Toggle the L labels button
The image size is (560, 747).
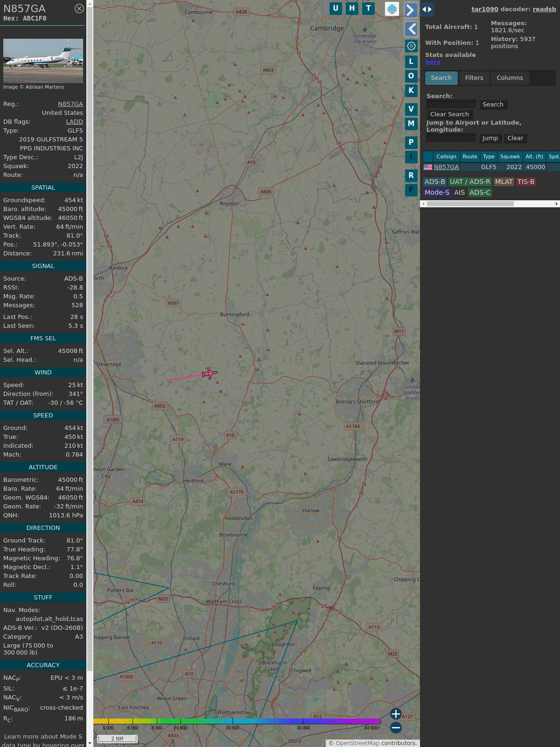pos(411,62)
